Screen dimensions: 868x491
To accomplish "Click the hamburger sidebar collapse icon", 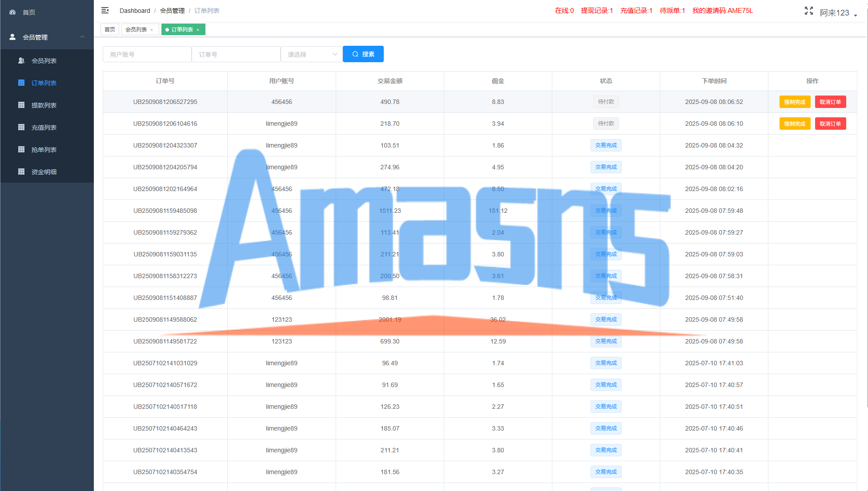I will pyautogui.click(x=105, y=10).
